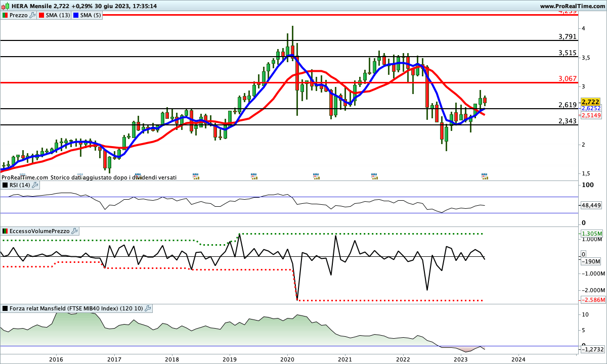Click the yellow current price tag 2,722
The height and width of the screenshot is (364, 607).
[590, 102]
